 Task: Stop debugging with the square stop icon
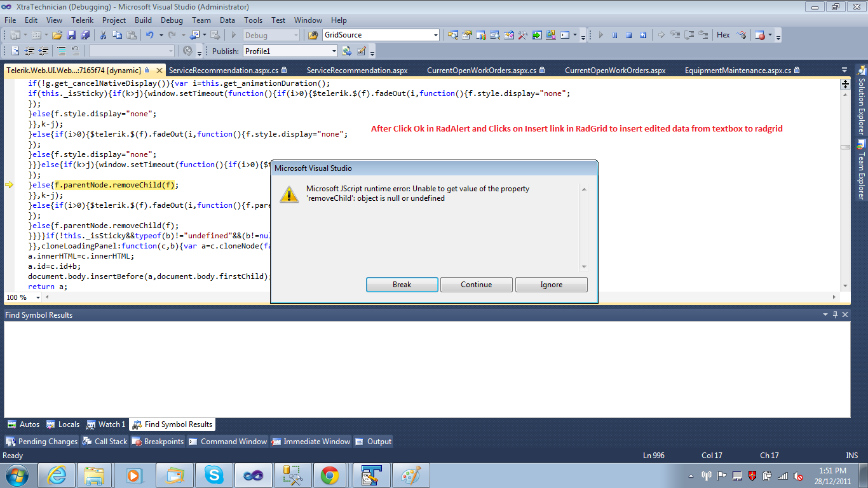pyautogui.click(x=629, y=36)
